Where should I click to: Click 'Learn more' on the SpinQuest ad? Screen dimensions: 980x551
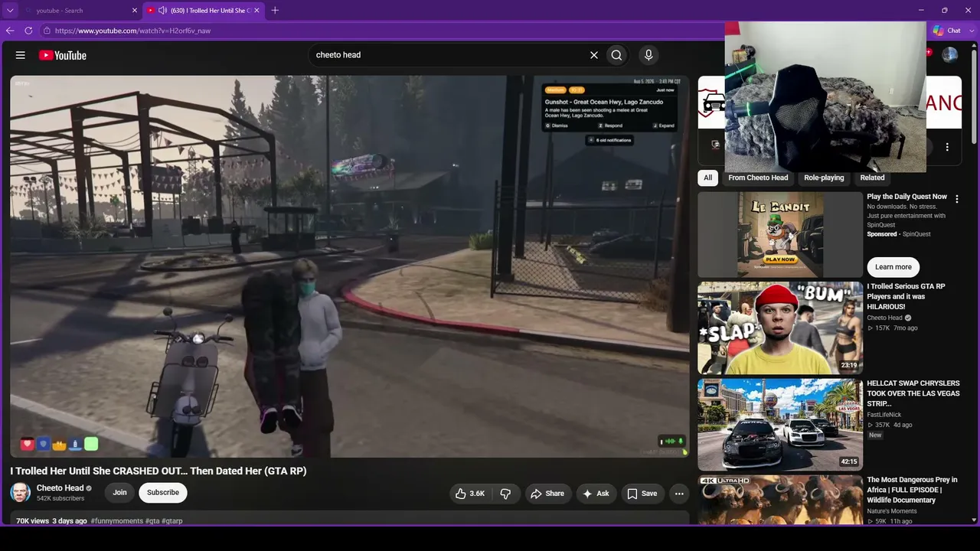pos(893,267)
